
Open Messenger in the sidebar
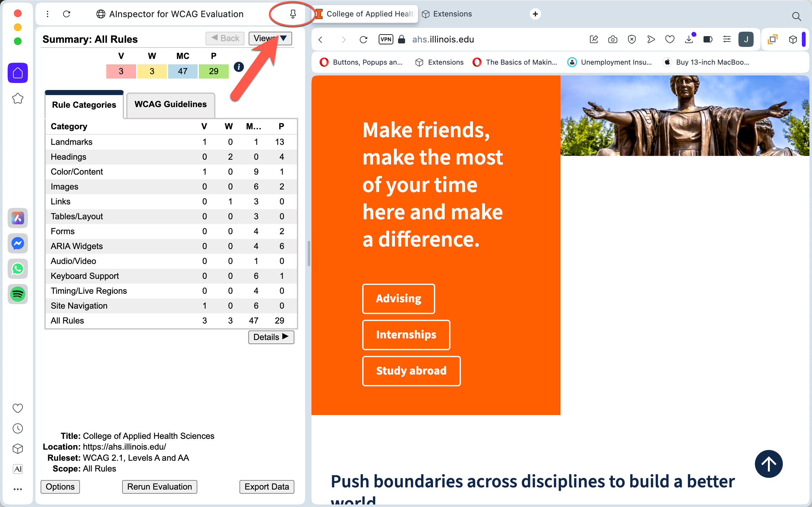tap(18, 243)
